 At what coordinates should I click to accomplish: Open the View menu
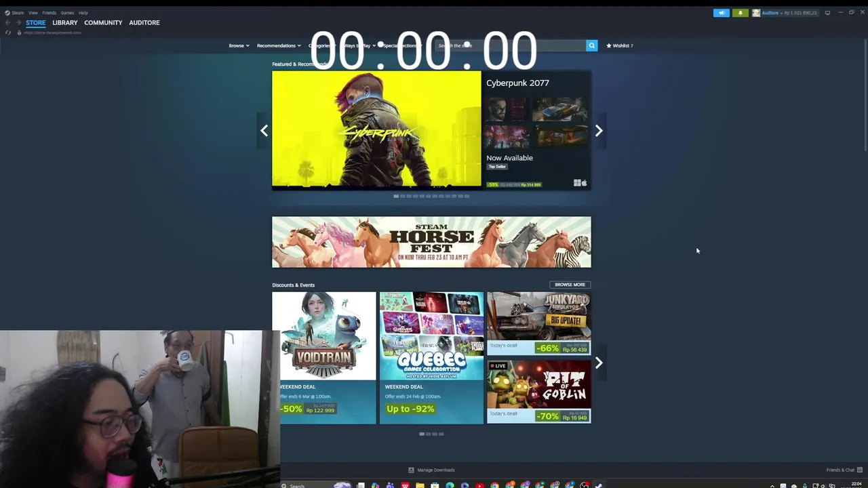pyautogui.click(x=33, y=13)
